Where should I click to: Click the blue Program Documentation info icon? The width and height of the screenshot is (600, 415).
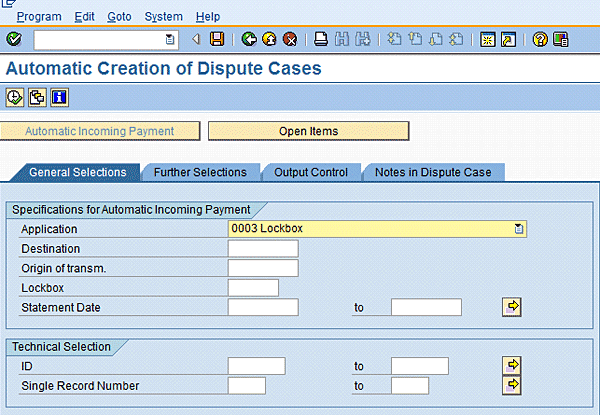pyautogui.click(x=59, y=97)
